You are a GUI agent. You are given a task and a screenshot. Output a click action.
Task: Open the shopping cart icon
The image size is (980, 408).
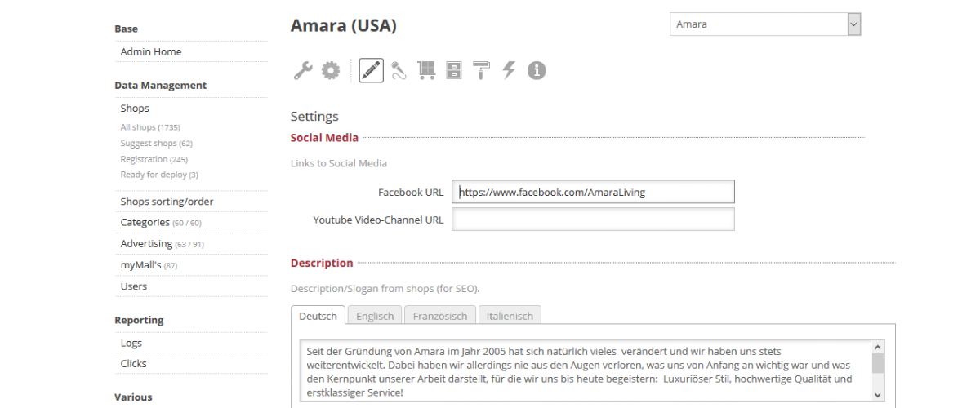tap(426, 71)
